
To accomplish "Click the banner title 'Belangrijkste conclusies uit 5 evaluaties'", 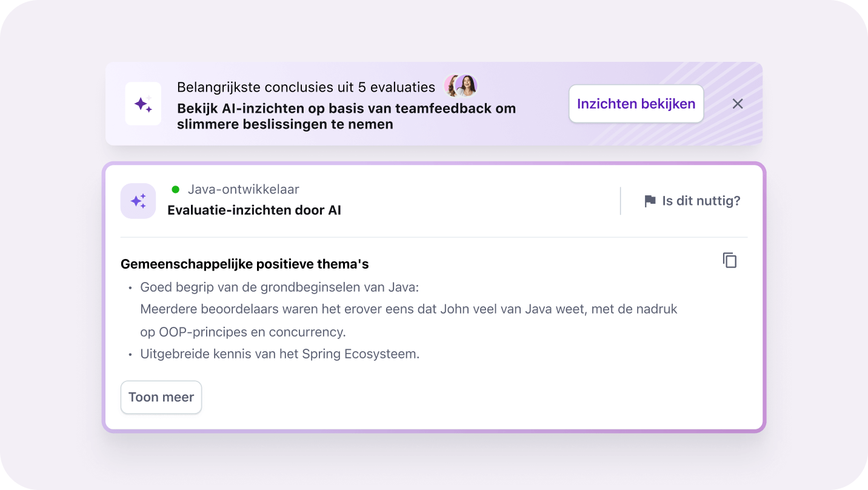I will [x=305, y=87].
